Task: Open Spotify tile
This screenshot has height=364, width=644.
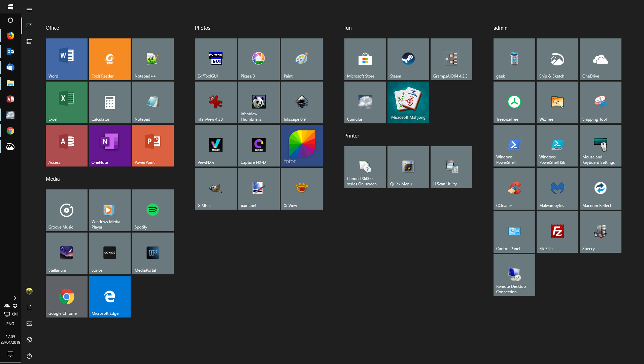Action: click(x=153, y=210)
